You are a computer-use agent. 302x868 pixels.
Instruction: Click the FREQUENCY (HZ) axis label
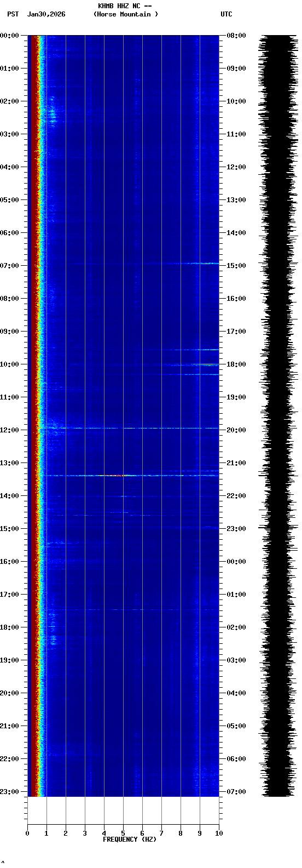(130, 840)
